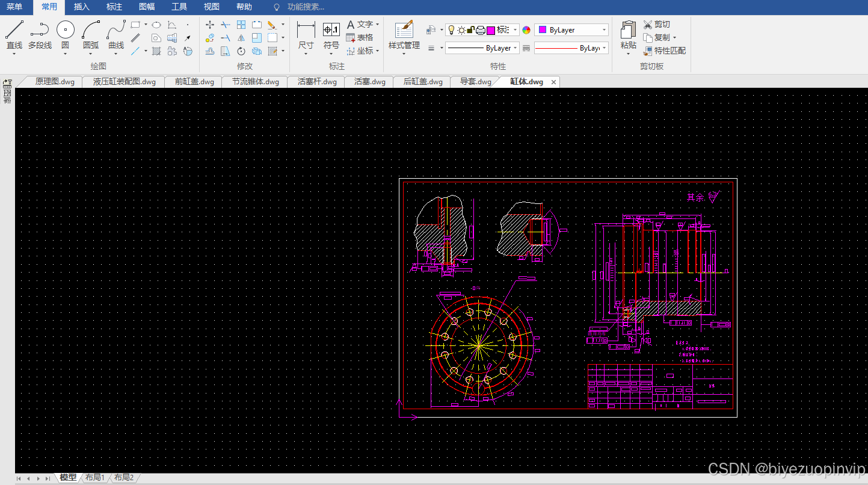Select the 直线 line tool
This screenshot has width=868, height=485.
(x=14, y=36)
